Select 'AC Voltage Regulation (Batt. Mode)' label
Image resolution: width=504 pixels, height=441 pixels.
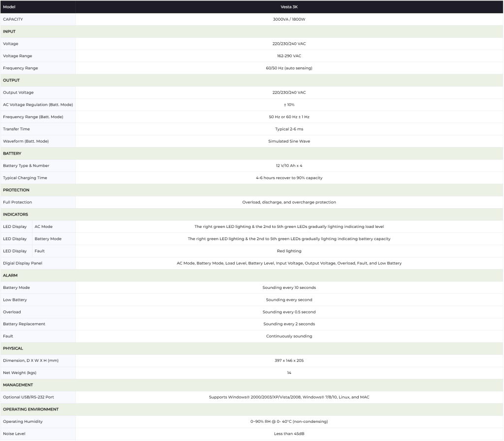pyautogui.click(x=38, y=105)
